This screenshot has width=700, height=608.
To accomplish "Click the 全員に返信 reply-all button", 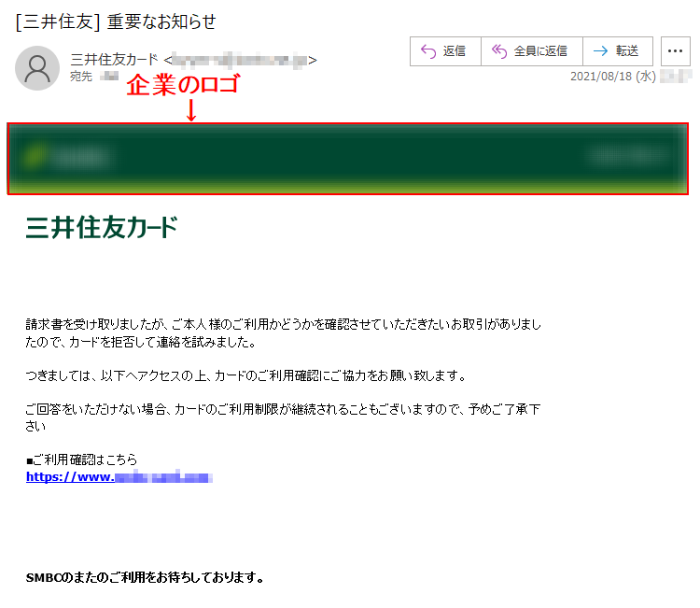I will point(532,51).
